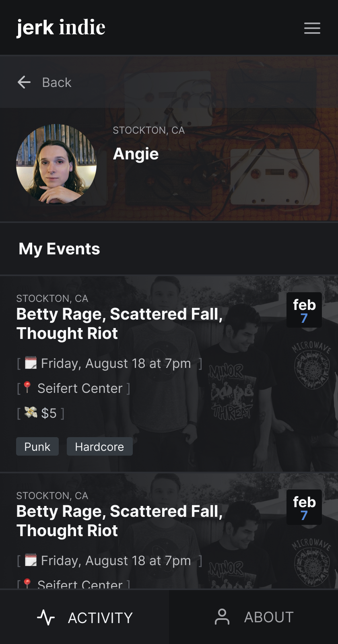
Task: Click the calendar icon on second event
Action: pos(31,560)
